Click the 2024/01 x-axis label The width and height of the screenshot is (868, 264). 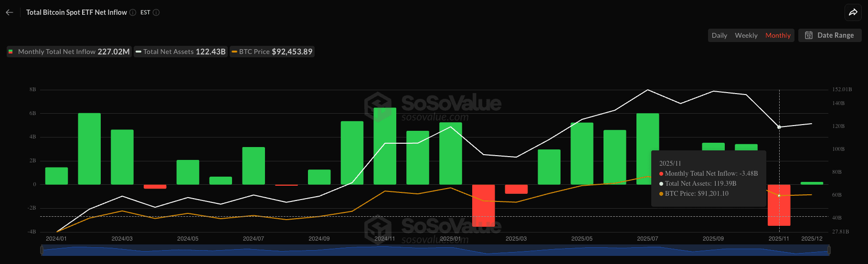(56, 239)
